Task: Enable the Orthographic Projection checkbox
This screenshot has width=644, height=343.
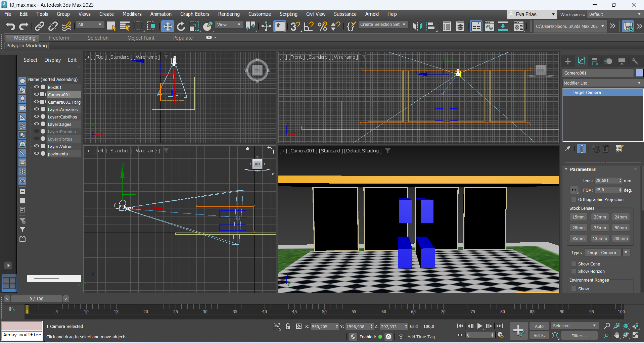Action: [574, 199]
